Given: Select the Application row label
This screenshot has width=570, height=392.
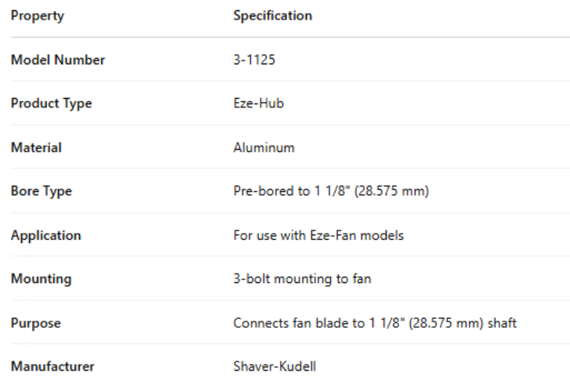Looking at the screenshot, I should point(45,235).
